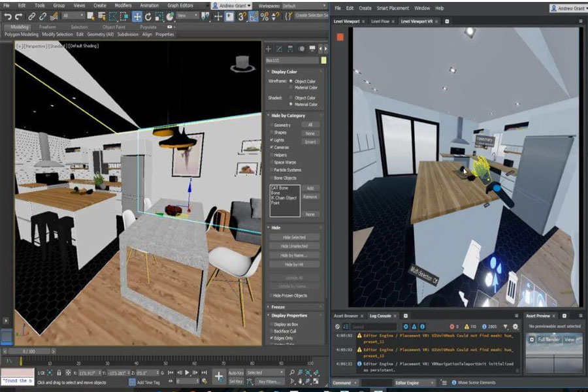Screen dimensions: 588x392
Task: Toggle the Hide Frozen Objects checkbox
Action: coord(270,295)
